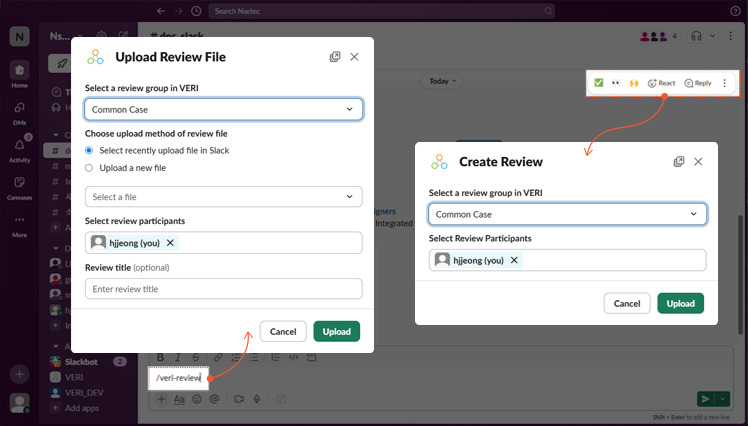Viewport: 748px width, 426px height.
Task: Choose the "Upload a new file" radio button
Action: pyautogui.click(x=89, y=168)
